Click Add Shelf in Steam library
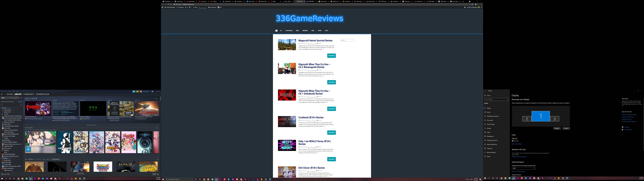 [91, 125]
